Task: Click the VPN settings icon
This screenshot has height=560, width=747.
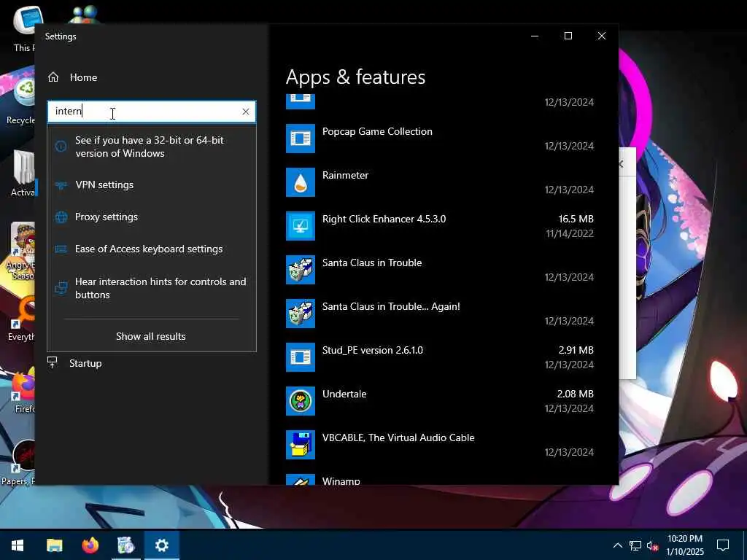Action: [x=61, y=184]
